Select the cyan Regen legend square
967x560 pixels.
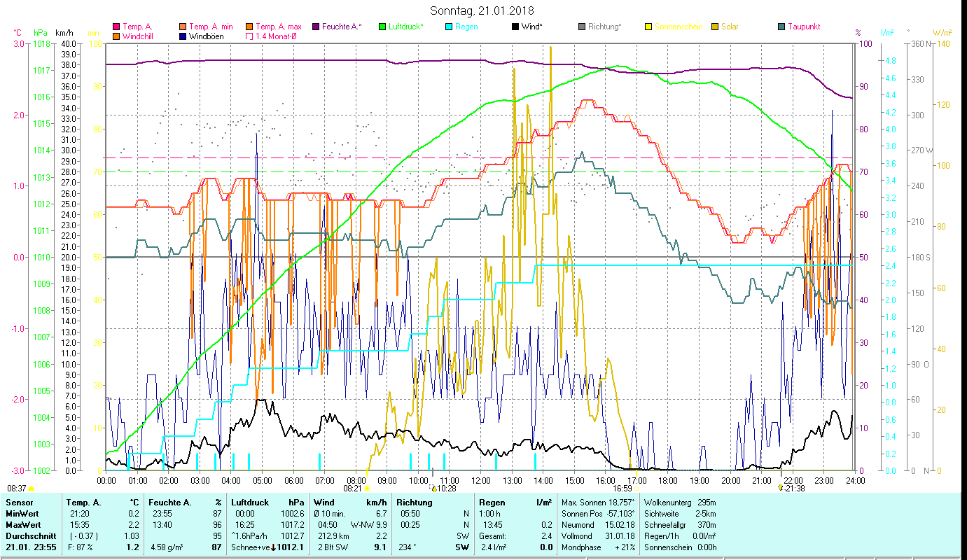point(449,27)
